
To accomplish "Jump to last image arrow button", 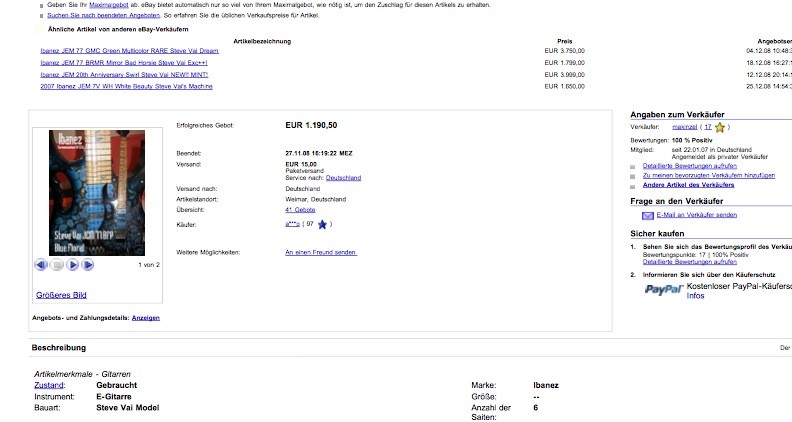I will (x=87, y=264).
